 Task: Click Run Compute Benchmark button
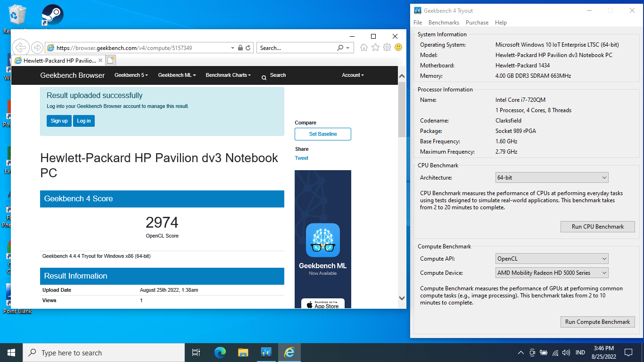(598, 322)
